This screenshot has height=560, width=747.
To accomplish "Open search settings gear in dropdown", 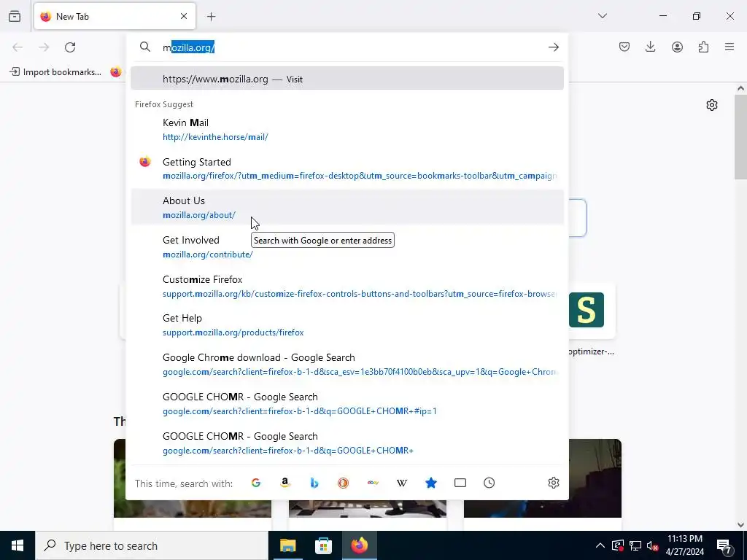I will pos(553,483).
